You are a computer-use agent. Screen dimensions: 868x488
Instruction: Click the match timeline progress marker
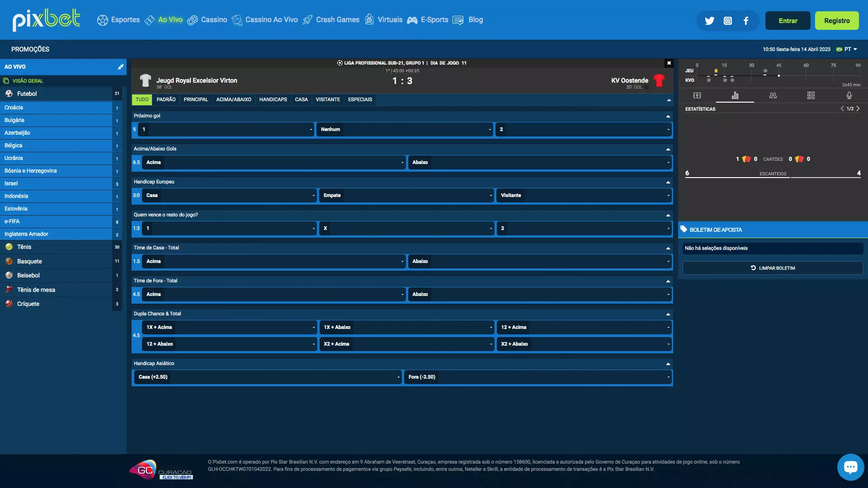(x=778, y=75)
